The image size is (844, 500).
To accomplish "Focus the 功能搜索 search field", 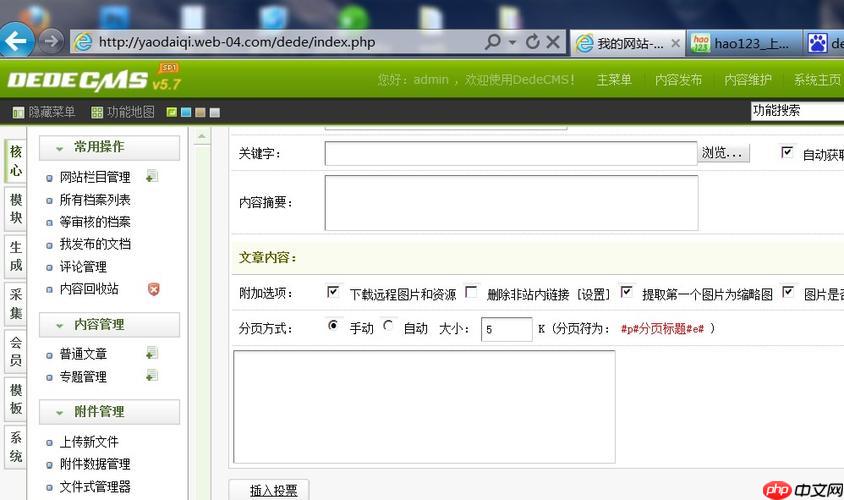I will point(797,111).
